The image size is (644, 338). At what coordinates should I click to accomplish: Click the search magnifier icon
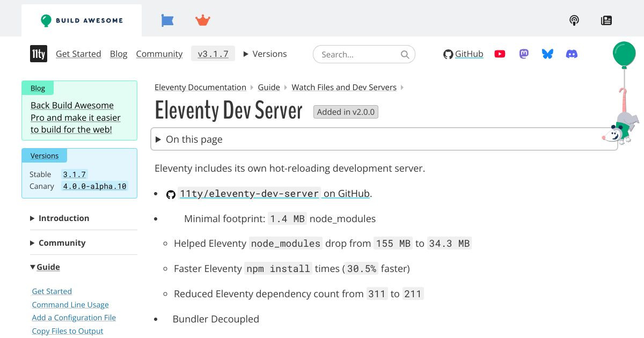(x=405, y=54)
